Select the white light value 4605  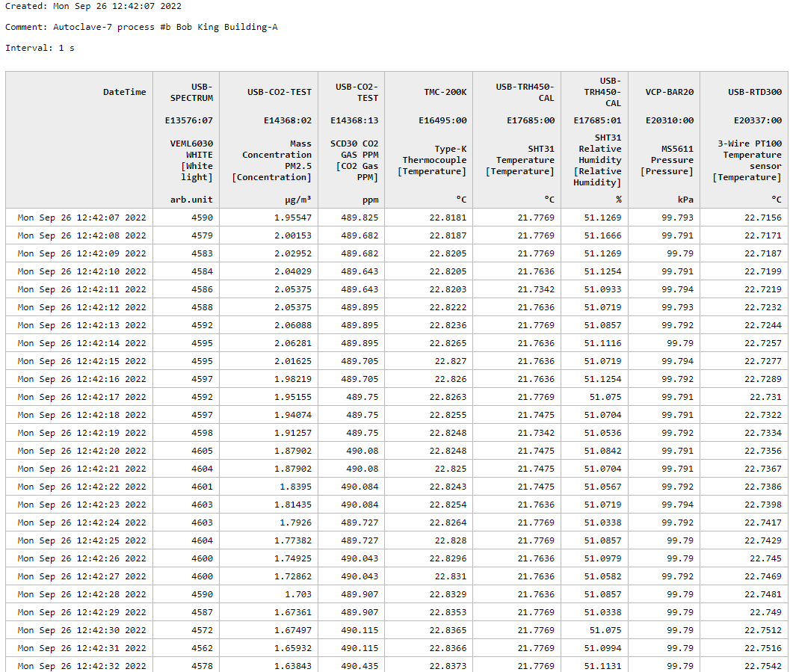(202, 451)
